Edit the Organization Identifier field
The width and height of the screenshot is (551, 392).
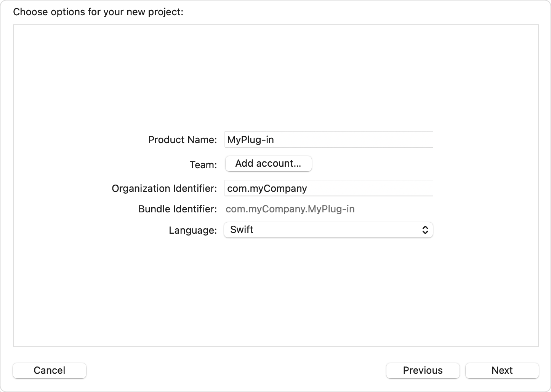tap(328, 188)
